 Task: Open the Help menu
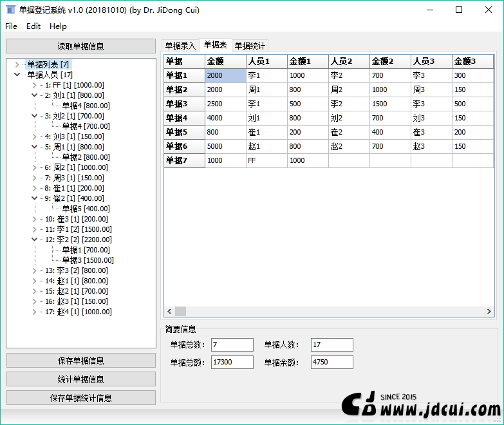[58, 26]
